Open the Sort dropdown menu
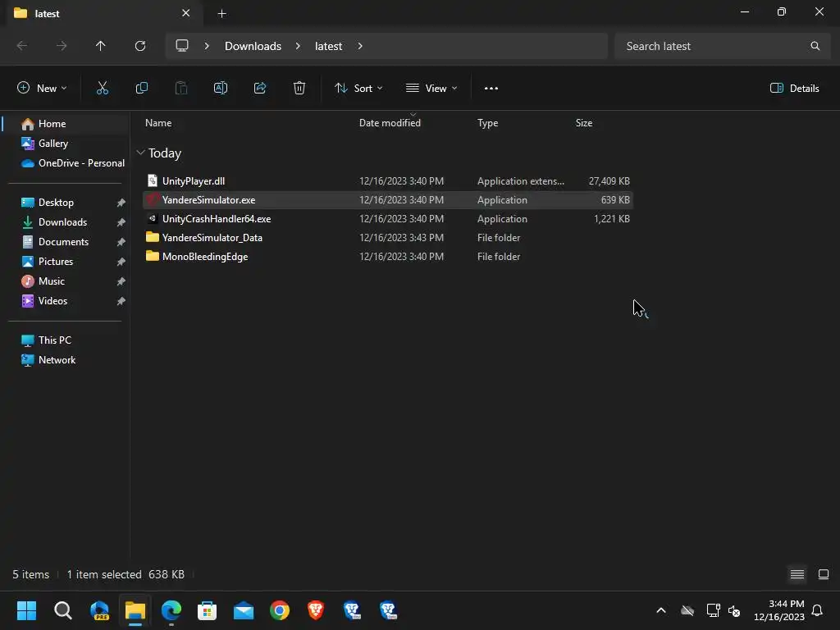The image size is (840, 630). (358, 89)
